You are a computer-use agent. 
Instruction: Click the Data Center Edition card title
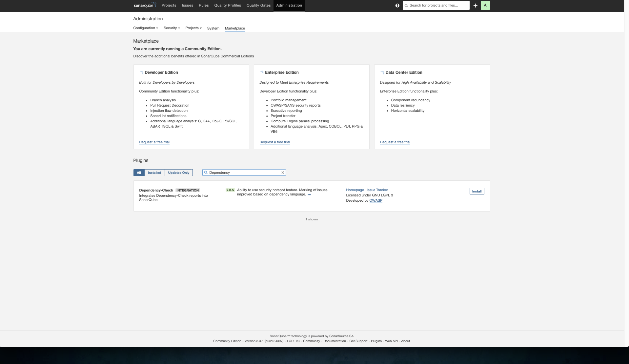pos(404,72)
